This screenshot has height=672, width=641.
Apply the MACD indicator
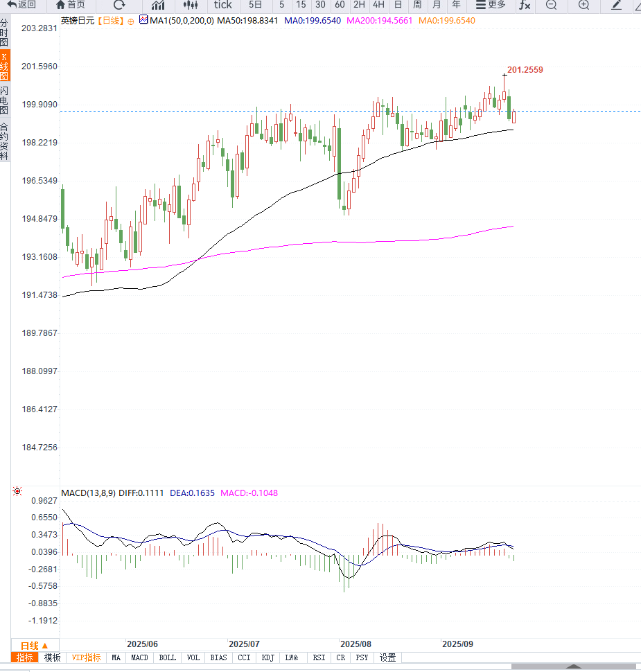pos(139,657)
